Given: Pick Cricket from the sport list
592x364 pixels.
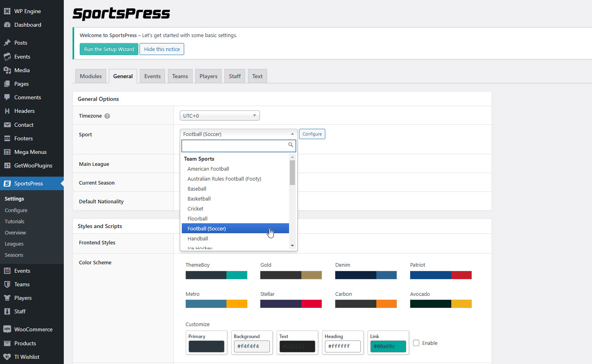Looking at the screenshot, I should coord(235,209).
